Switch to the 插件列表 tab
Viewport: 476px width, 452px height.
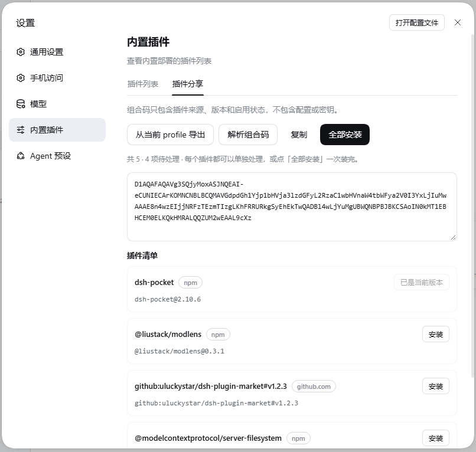point(143,84)
